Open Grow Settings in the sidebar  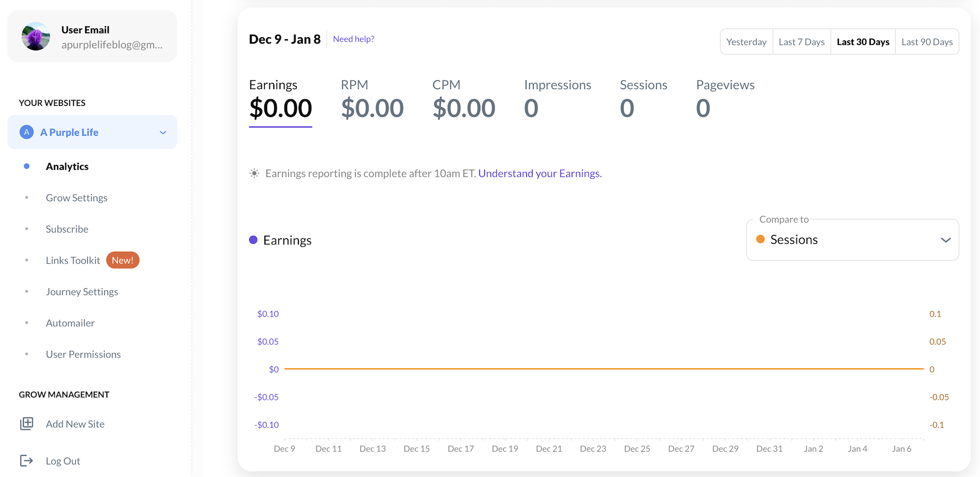[77, 198]
